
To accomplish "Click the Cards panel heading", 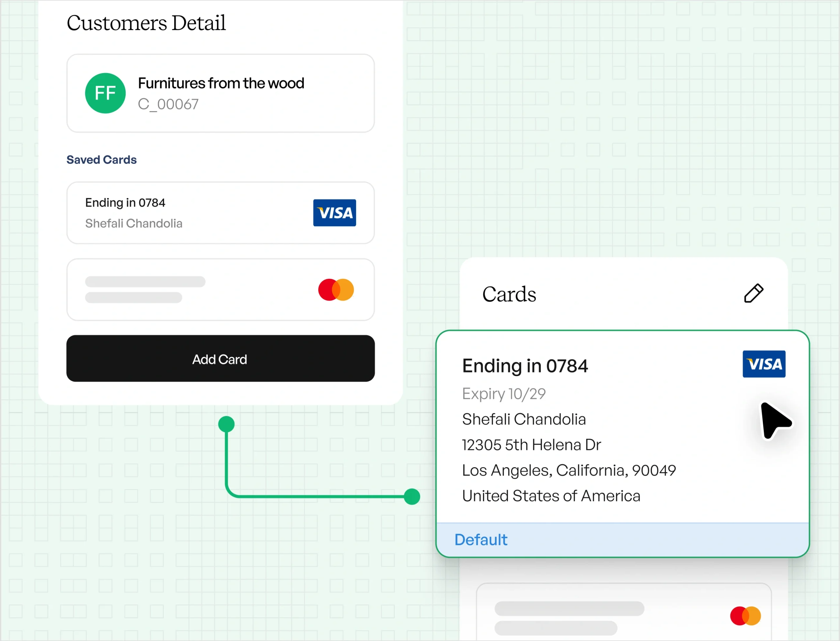I will pyautogui.click(x=509, y=294).
